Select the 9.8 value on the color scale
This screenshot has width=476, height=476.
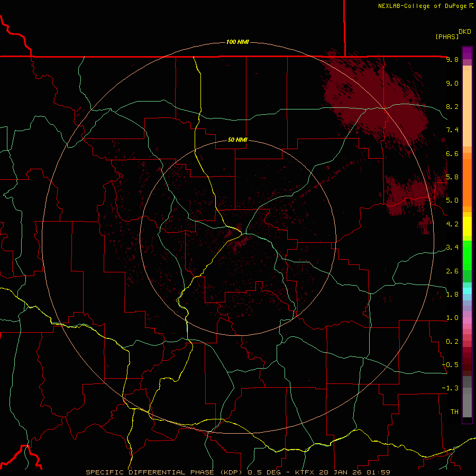452,59
